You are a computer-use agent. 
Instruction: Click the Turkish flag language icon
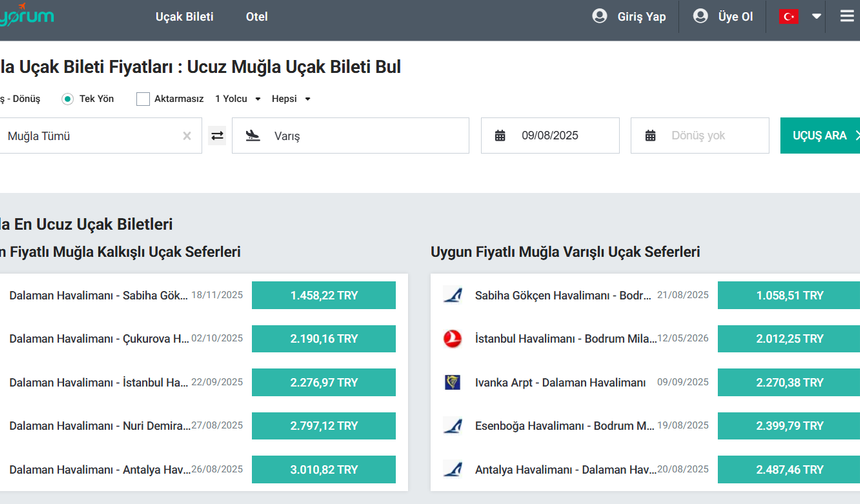click(x=788, y=16)
